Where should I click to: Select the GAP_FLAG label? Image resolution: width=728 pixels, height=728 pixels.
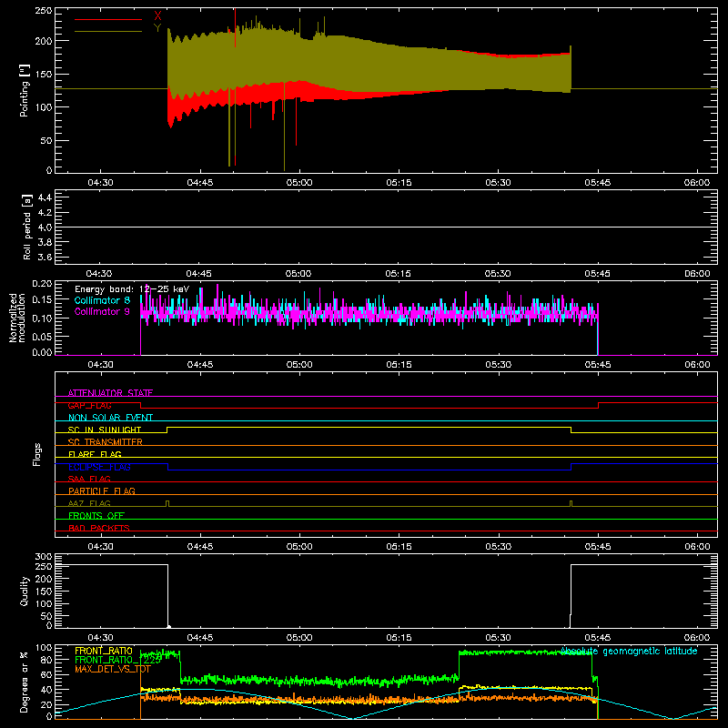[89, 405]
